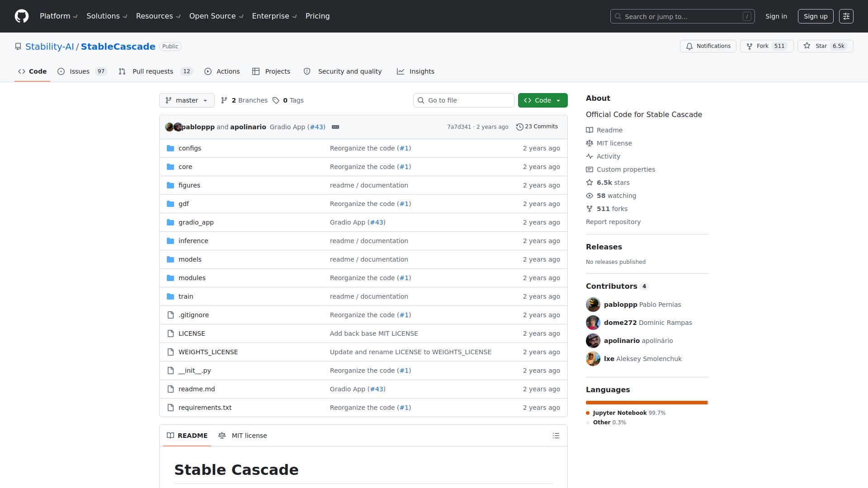Click the eye icon beside 58 watching

click(590, 196)
